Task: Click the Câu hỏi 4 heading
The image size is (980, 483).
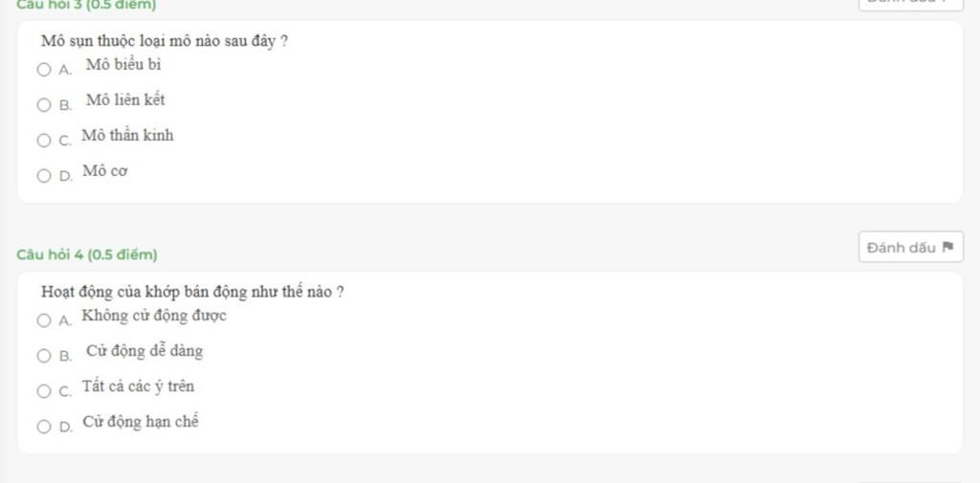Action: [87, 254]
